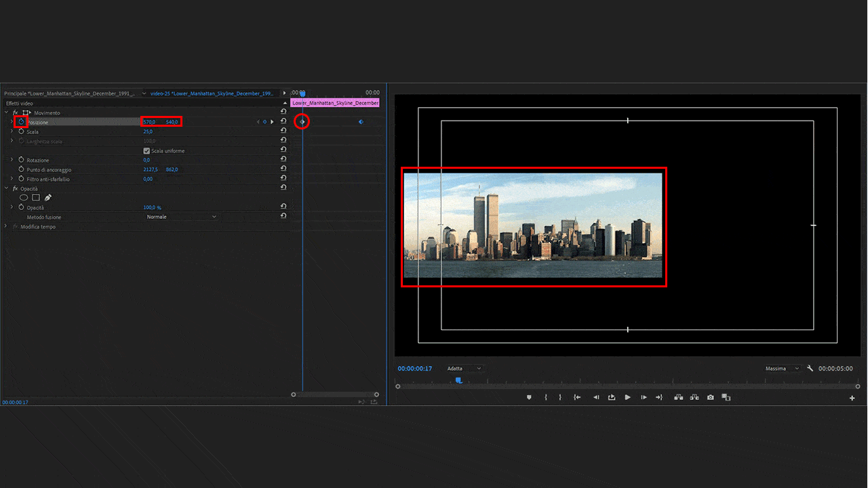Open the button editor plus icon
868x488 pixels.
click(852, 398)
